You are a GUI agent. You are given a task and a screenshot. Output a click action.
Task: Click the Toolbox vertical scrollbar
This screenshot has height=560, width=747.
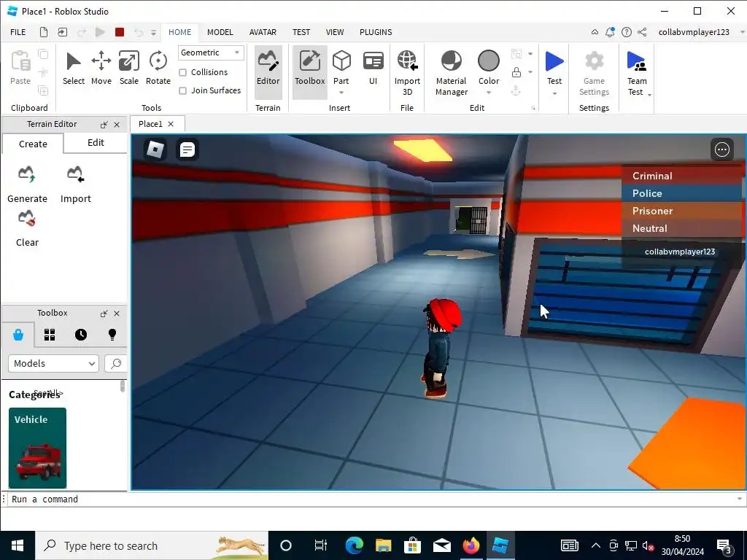tap(123, 386)
